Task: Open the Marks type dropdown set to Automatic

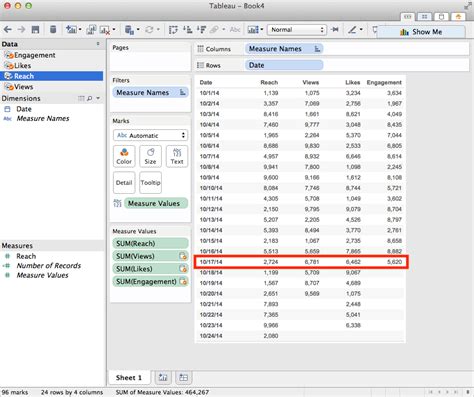Action: [150, 135]
